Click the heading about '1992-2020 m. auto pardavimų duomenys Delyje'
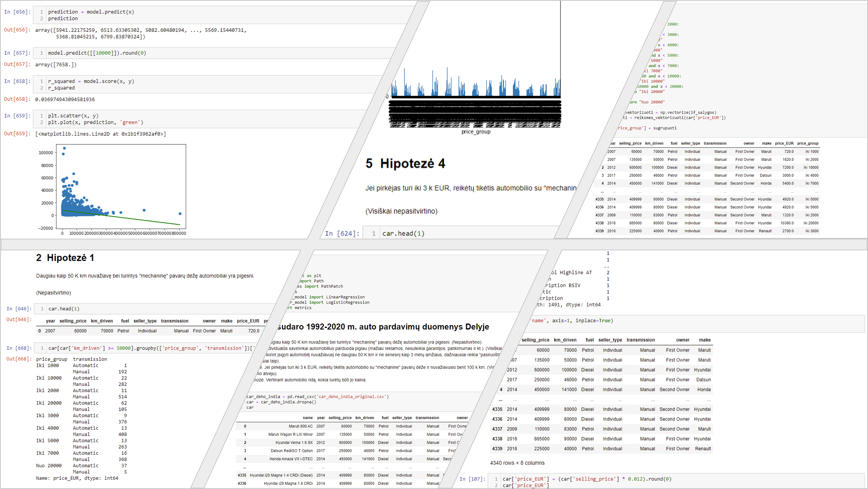The height and width of the screenshot is (489, 868). [x=383, y=327]
